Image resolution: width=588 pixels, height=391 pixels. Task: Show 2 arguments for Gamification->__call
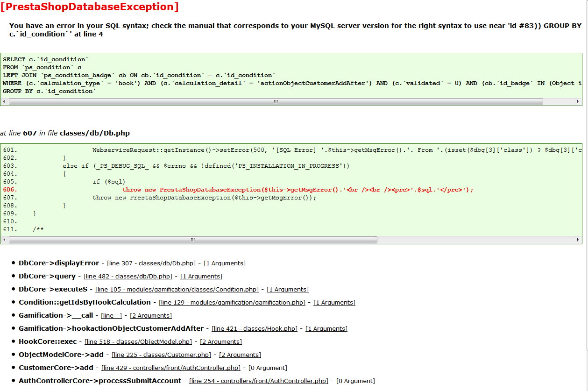pyautogui.click(x=151, y=316)
